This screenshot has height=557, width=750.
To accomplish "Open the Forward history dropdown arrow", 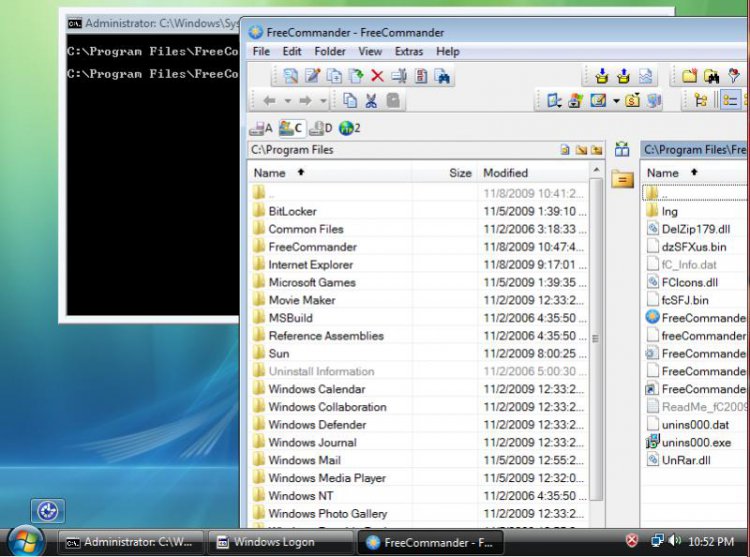I will (323, 101).
